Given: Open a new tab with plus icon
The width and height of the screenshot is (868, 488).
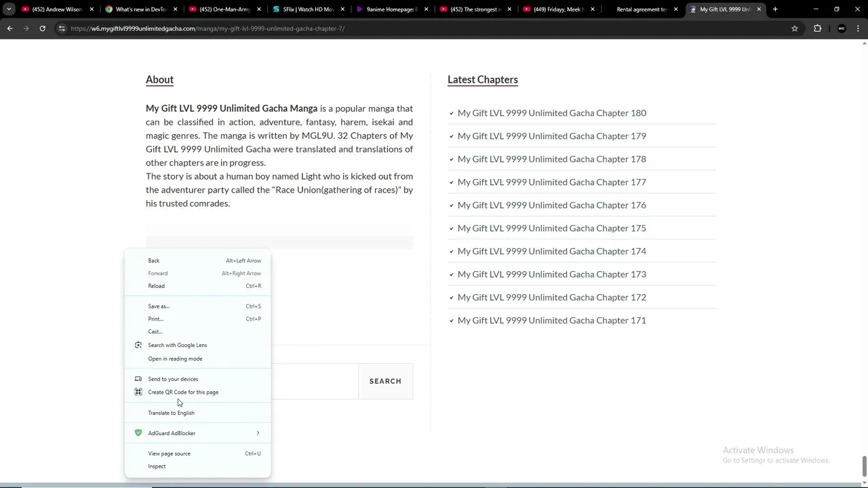Looking at the screenshot, I should click(x=775, y=9).
